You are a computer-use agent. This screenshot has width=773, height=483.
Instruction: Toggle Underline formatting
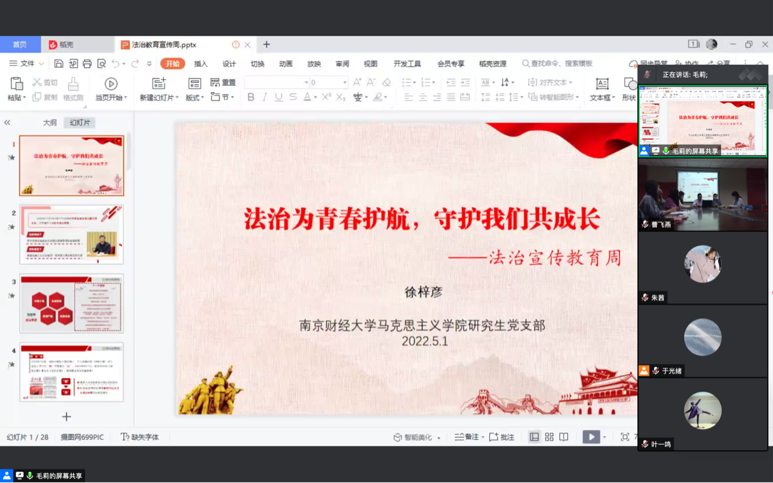tap(279, 97)
